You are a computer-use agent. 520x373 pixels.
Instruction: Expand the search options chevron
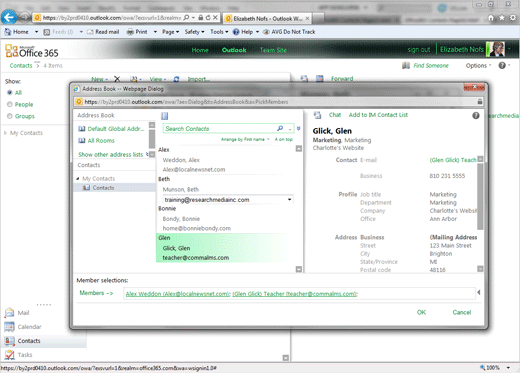coord(299,128)
